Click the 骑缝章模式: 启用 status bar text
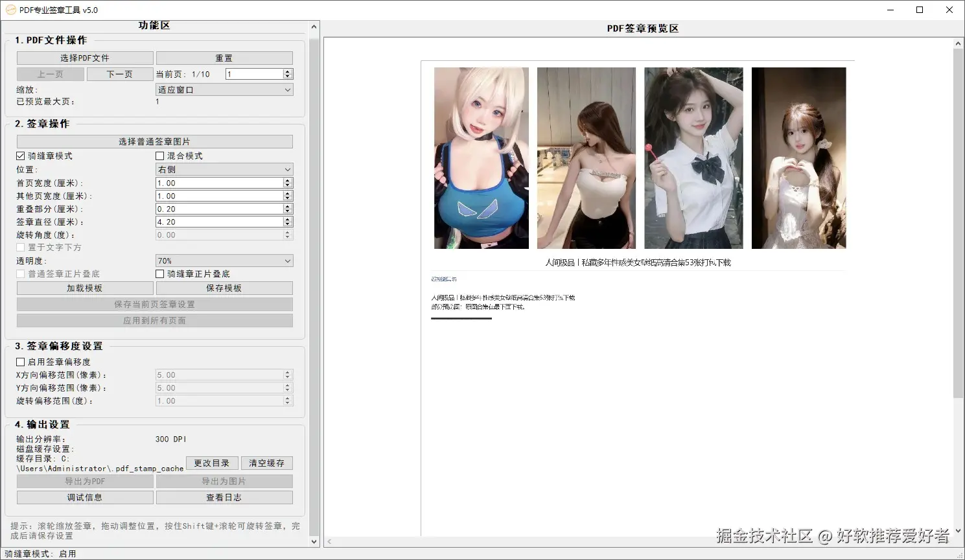Screen dimensions: 965x560 click(x=40, y=554)
